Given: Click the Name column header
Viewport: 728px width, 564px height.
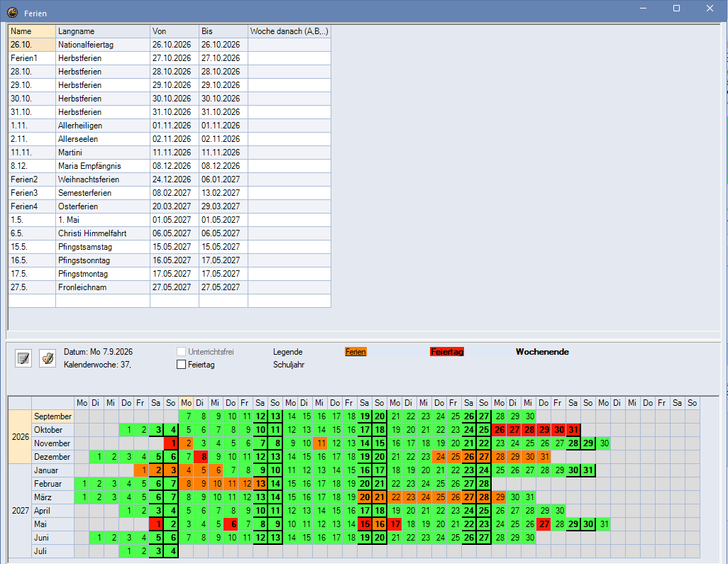Looking at the screenshot, I should 32,31.
